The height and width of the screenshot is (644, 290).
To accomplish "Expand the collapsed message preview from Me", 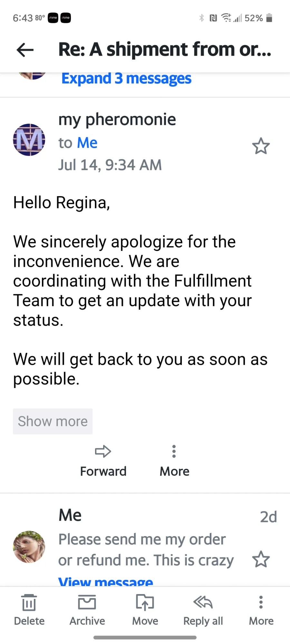I will click(x=146, y=550).
